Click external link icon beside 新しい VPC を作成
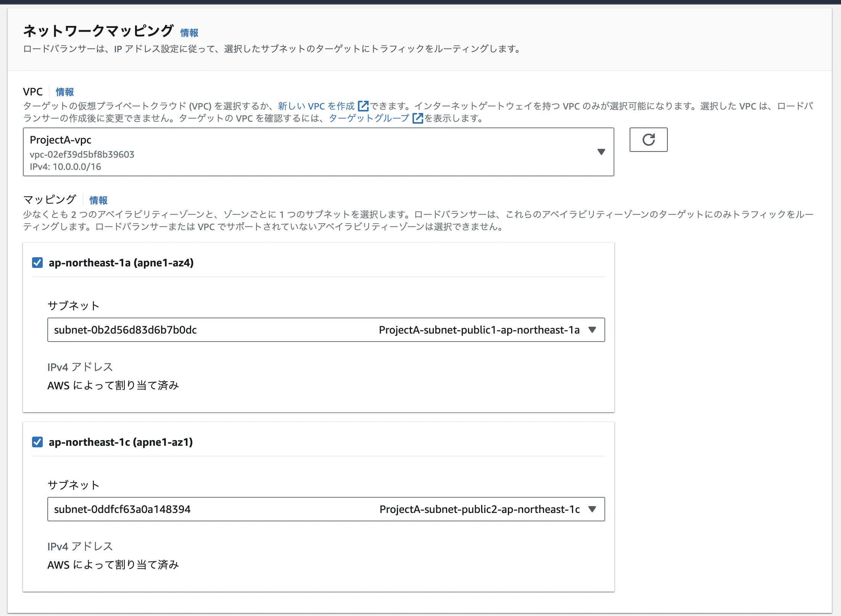Screen dimensions: 841x616 tap(363, 106)
